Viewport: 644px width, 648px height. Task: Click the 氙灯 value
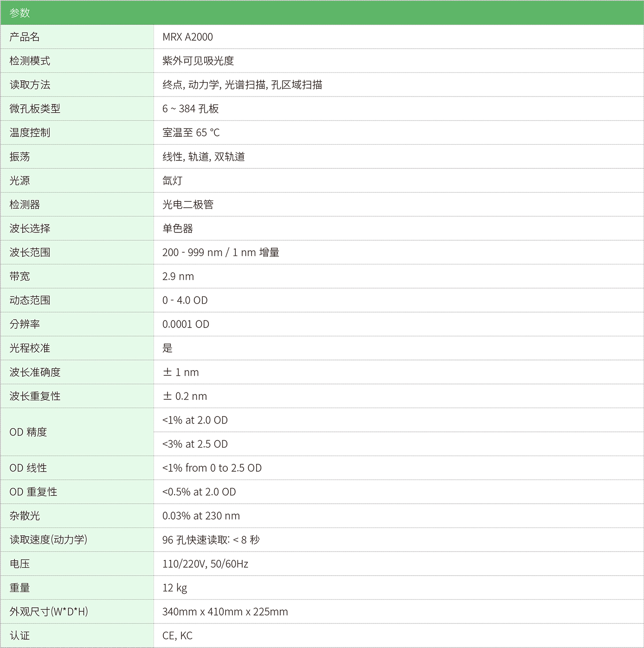point(173,180)
